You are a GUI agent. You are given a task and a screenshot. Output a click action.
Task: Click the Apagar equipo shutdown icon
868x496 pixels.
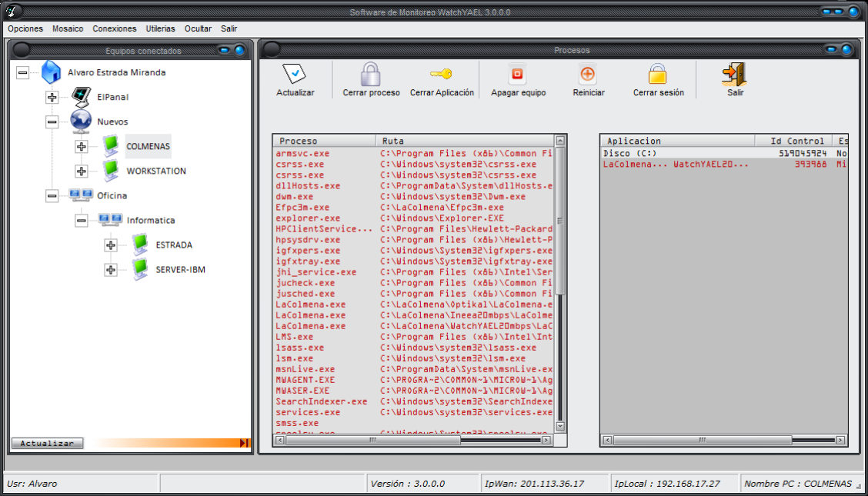pyautogui.click(x=518, y=75)
